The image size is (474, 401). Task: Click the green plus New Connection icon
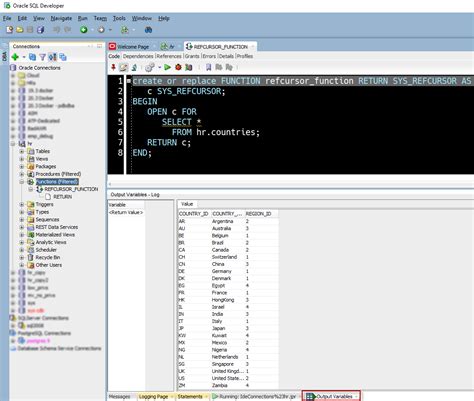pyautogui.click(x=15, y=57)
